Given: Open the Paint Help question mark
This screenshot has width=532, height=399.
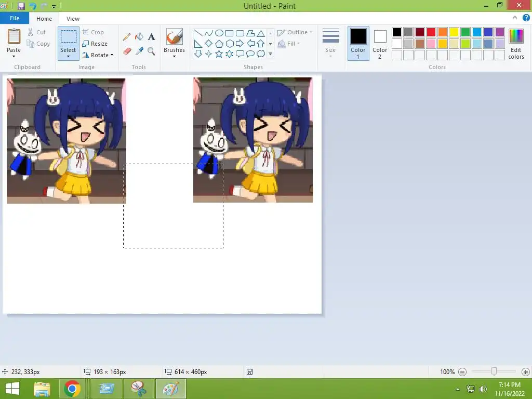Looking at the screenshot, I should click(x=526, y=18).
